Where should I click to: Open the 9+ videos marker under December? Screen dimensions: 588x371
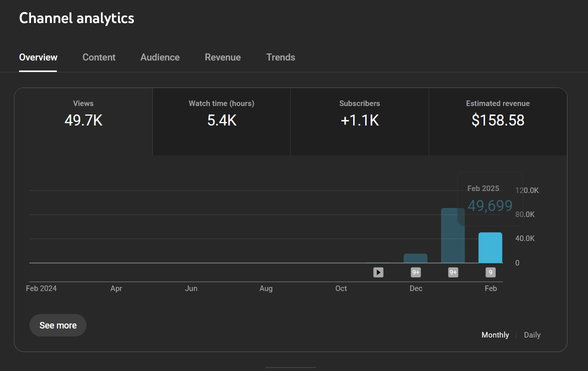[x=416, y=272]
